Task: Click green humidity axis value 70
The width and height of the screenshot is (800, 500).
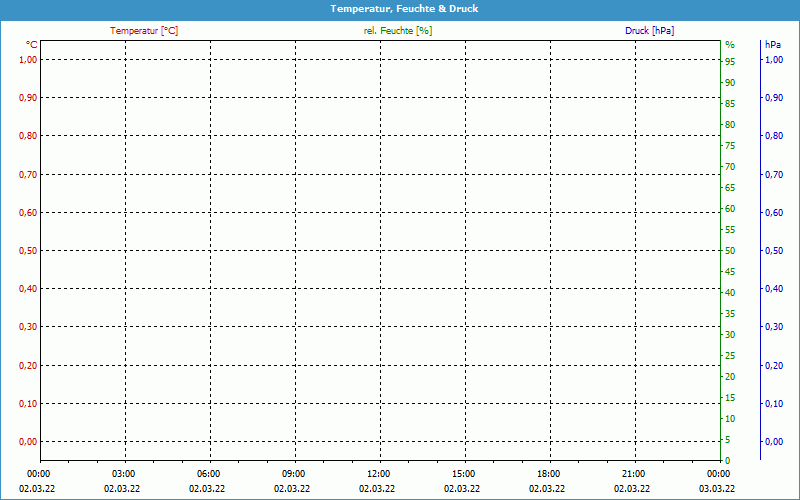Action: click(730, 167)
